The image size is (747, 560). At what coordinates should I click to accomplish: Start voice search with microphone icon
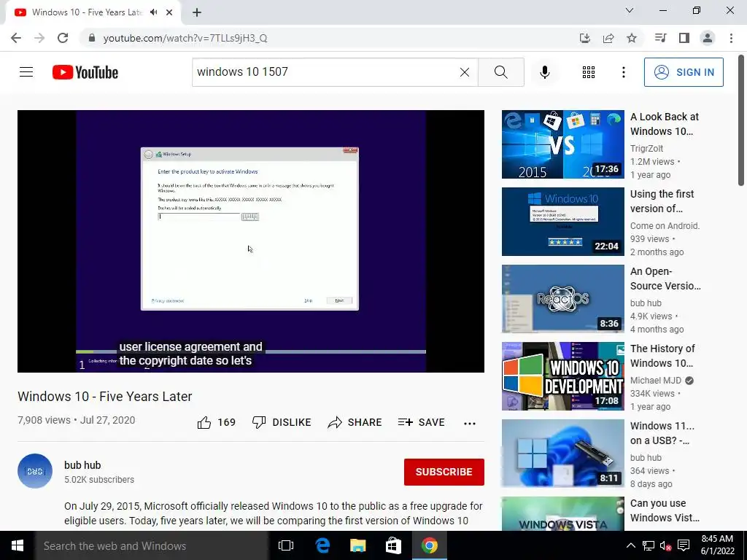[544, 72]
